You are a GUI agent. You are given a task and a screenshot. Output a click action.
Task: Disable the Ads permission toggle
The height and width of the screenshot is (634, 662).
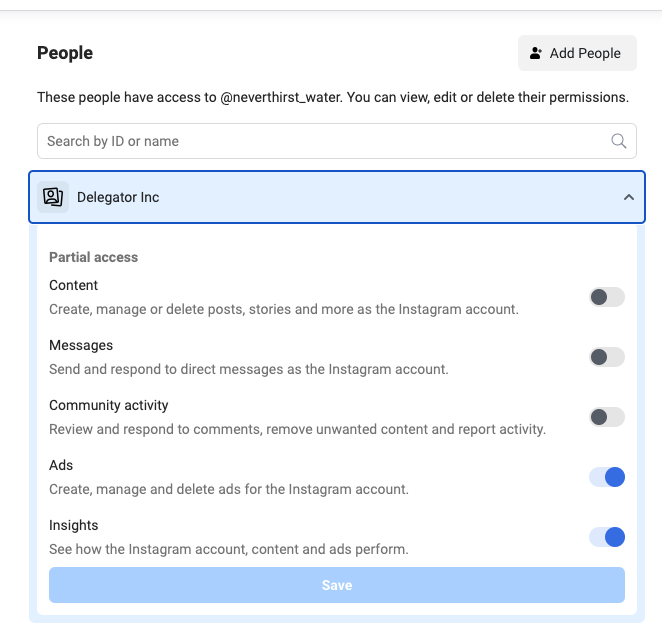pyautogui.click(x=607, y=477)
